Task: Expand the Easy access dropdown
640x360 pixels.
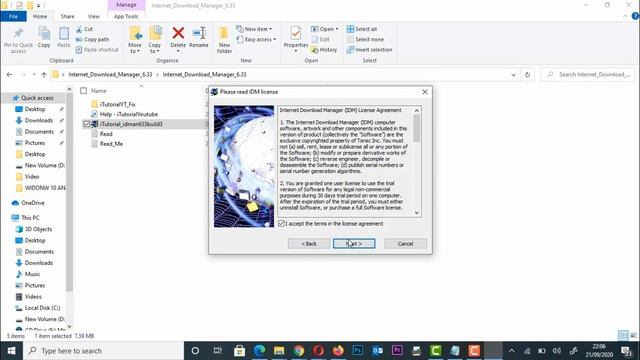Action: coord(256,39)
